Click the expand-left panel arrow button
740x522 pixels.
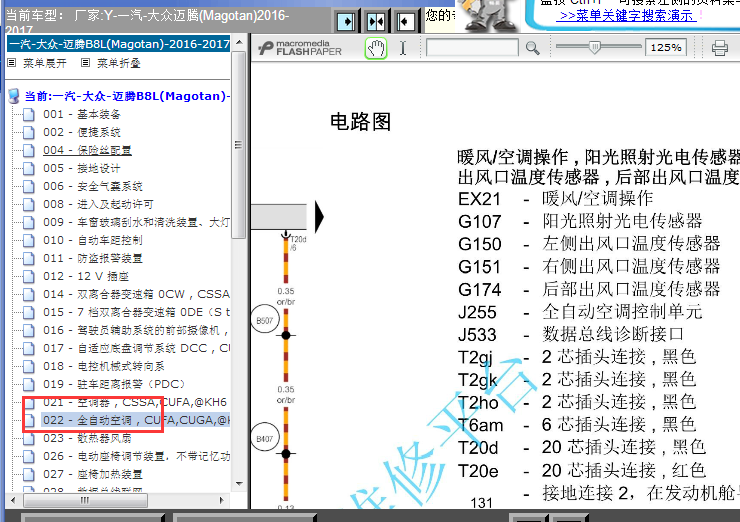[x=405, y=21]
